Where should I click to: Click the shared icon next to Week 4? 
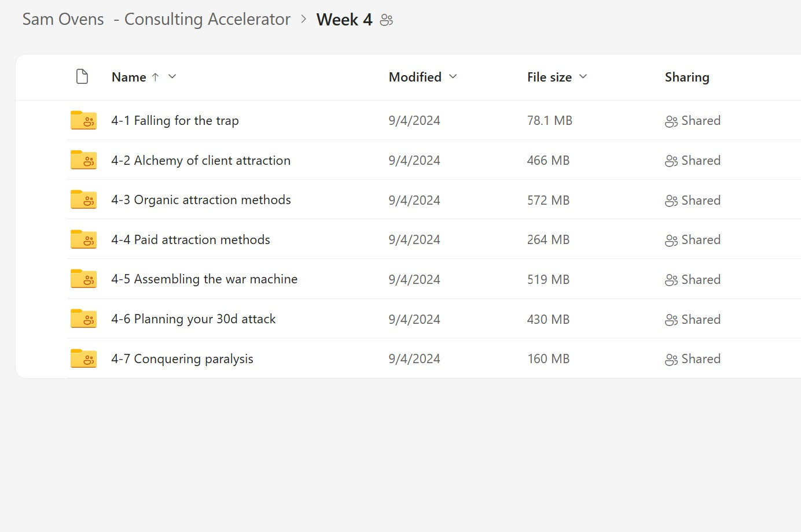[387, 20]
